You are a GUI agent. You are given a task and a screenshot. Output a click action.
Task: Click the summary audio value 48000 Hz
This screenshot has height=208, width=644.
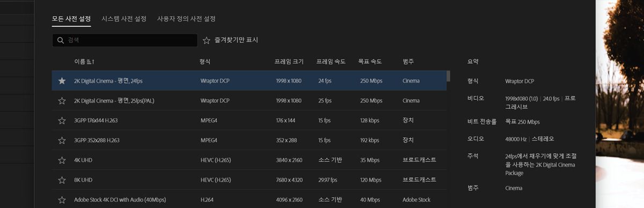pyautogui.click(x=516, y=139)
